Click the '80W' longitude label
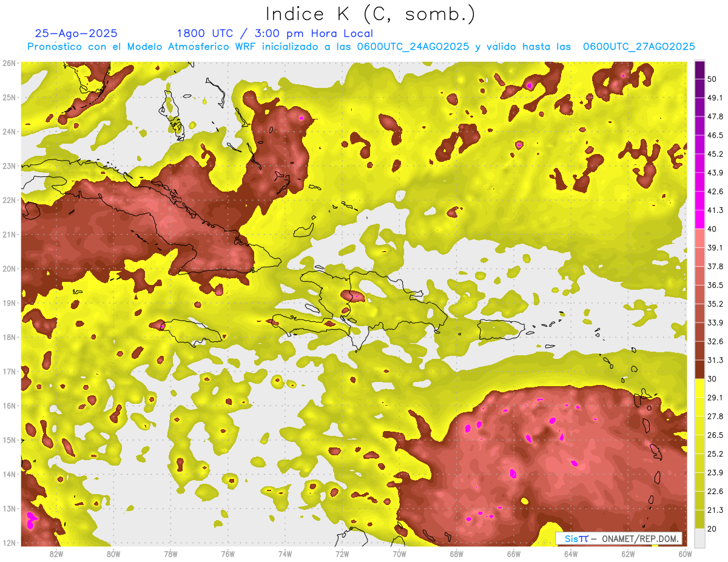Viewport: 728px width, 562px height. coord(113,554)
